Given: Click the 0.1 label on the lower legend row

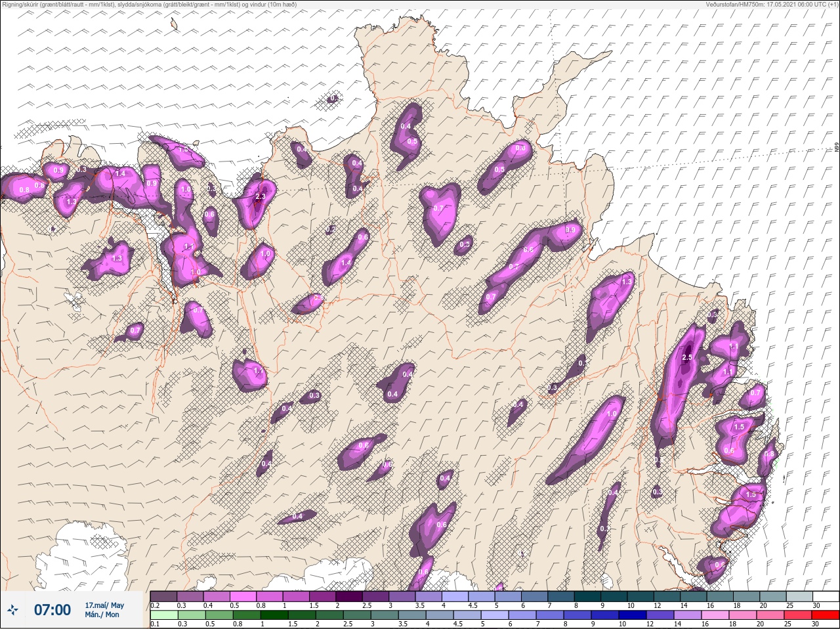Looking at the screenshot, I should [156, 624].
